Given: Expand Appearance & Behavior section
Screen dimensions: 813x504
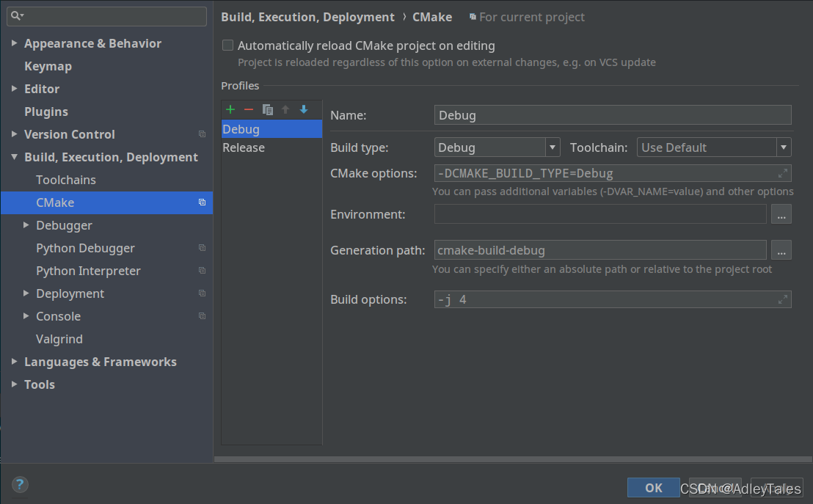Looking at the screenshot, I should [14, 44].
